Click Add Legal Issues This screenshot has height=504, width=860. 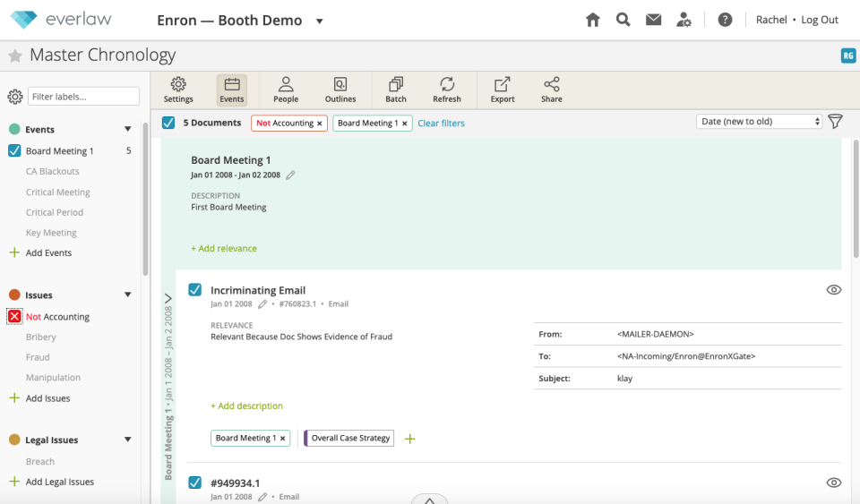52,483
